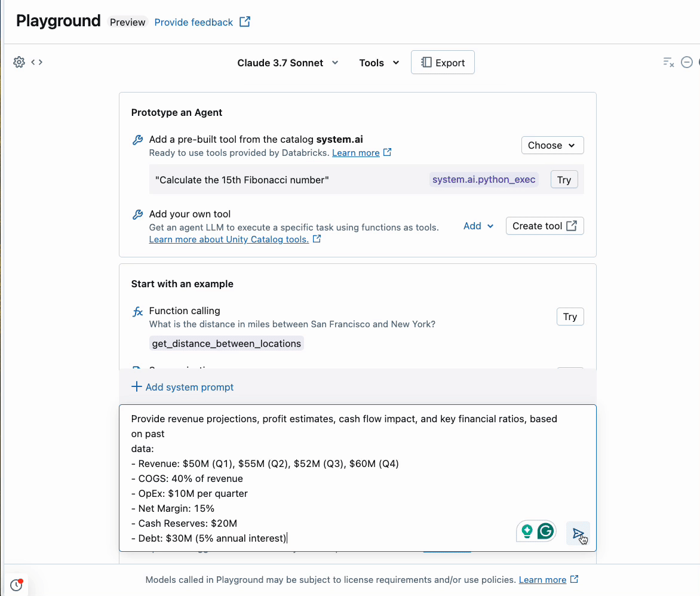Expand the Tools dropdown

379,63
